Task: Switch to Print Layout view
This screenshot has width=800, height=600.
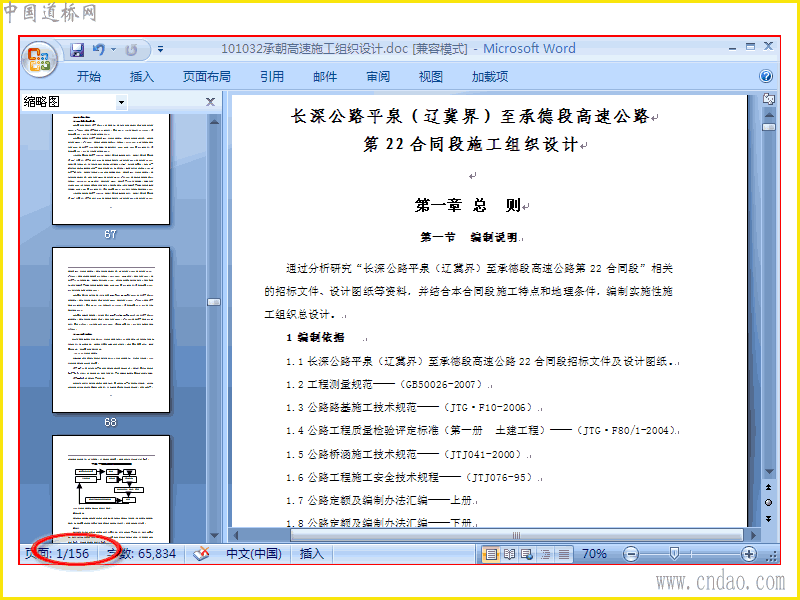Action: click(x=491, y=554)
